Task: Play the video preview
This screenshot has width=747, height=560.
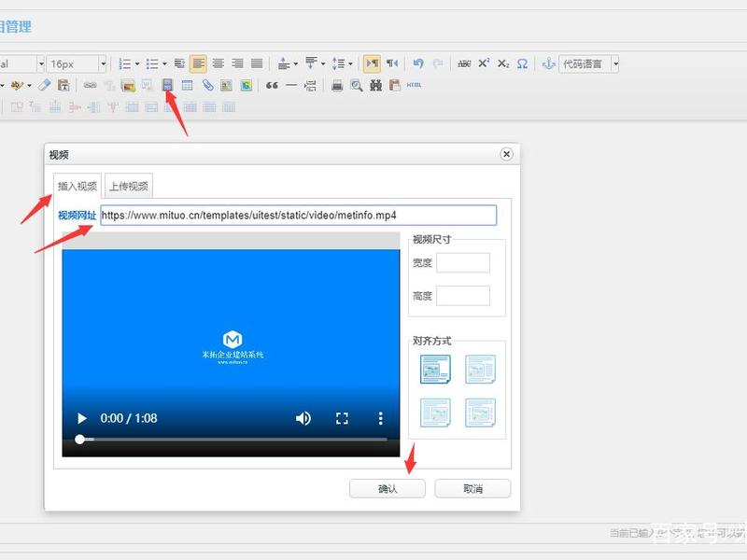Action: pos(82,418)
